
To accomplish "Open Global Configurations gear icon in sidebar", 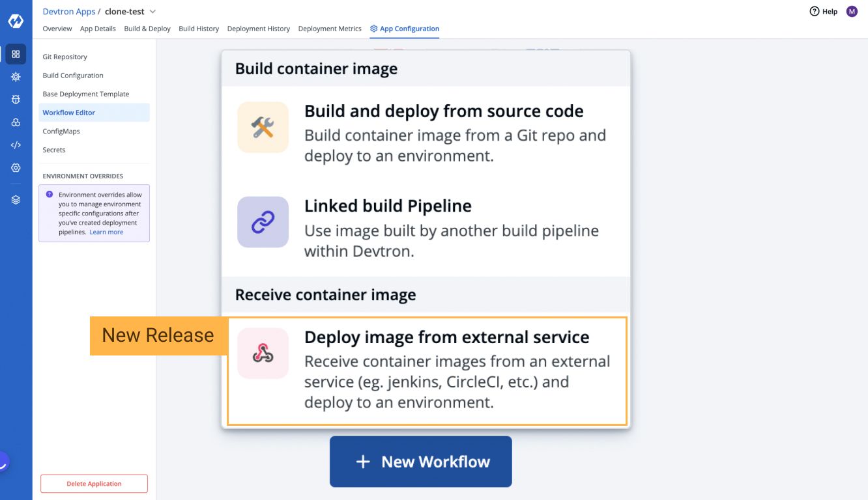I will pos(16,168).
